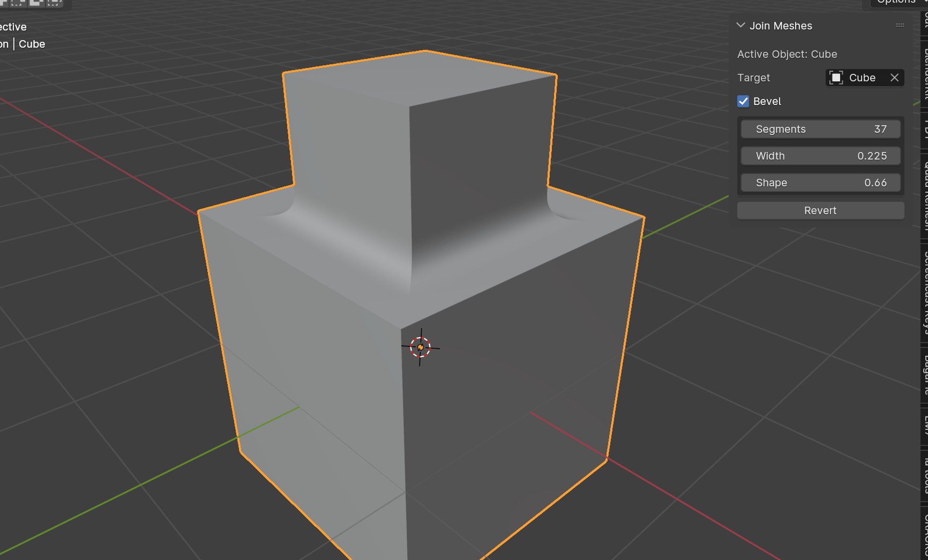Click the Invert selection mode icon
928x560 pixels.
[x=54, y=4]
